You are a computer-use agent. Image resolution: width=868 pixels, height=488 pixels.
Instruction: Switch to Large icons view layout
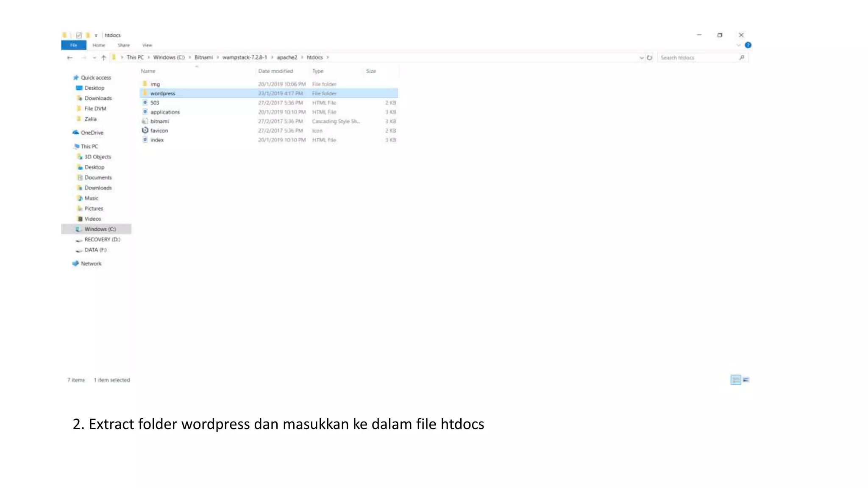(x=746, y=380)
